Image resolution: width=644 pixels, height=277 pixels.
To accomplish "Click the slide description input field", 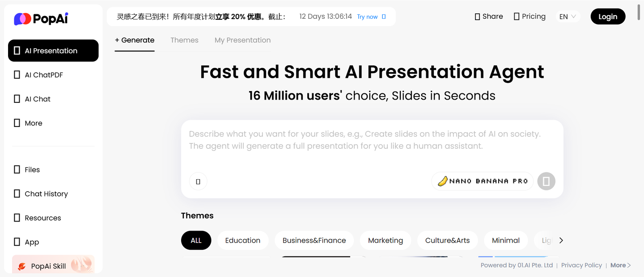I will click(372, 146).
